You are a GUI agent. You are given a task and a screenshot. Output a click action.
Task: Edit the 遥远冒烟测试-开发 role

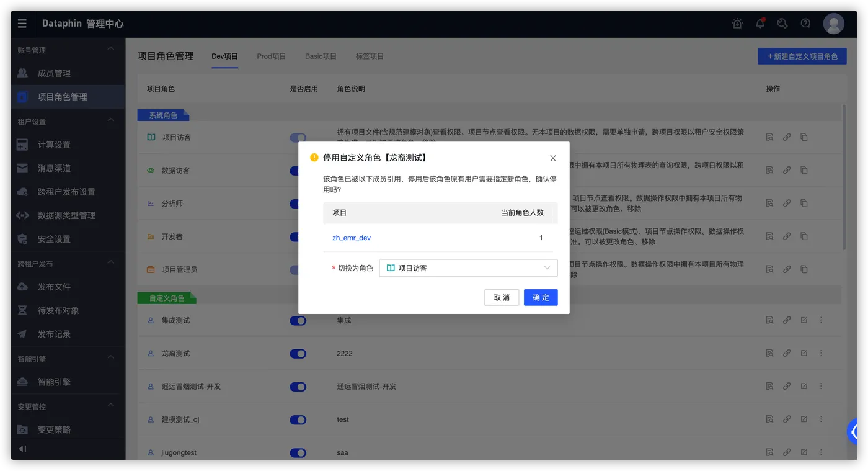pos(804,386)
